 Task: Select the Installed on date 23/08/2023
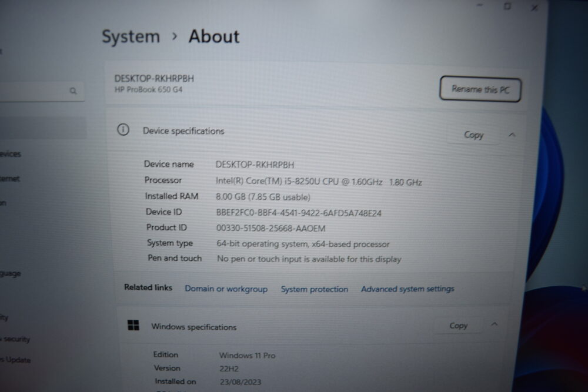pyautogui.click(x=240, y=382)
